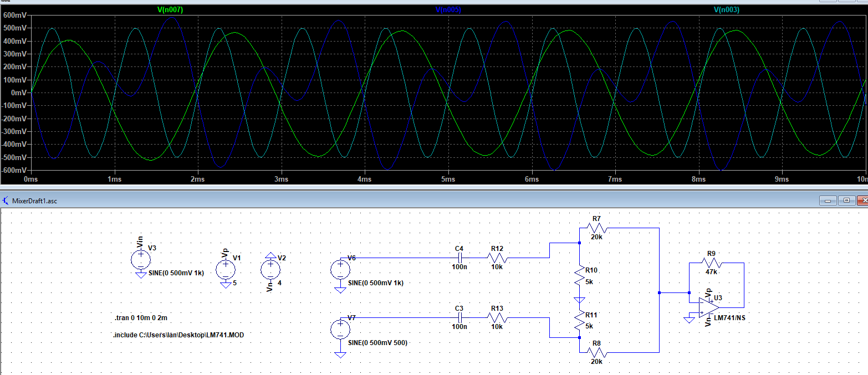Click voltage source V1 labeled Vp

coord(226,270)
